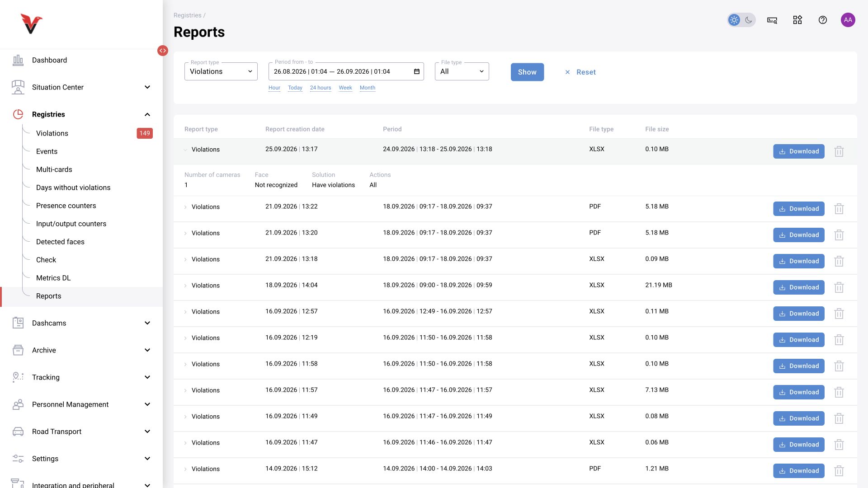The image size is (868, 488).
Task: Click the Registries pie chart icon
Action: pos(18,114)
